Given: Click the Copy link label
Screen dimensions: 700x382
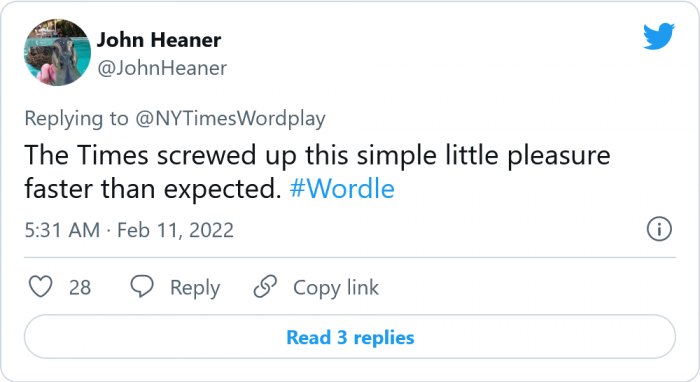Looking at the screenshot, I should (x=336, y=288).
